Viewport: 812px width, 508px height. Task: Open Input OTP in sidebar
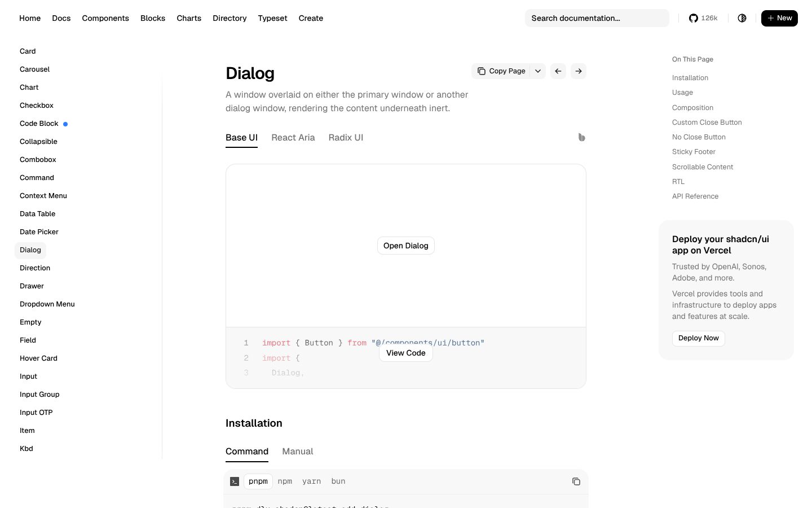pyautogui.click(x=36, y=413)
